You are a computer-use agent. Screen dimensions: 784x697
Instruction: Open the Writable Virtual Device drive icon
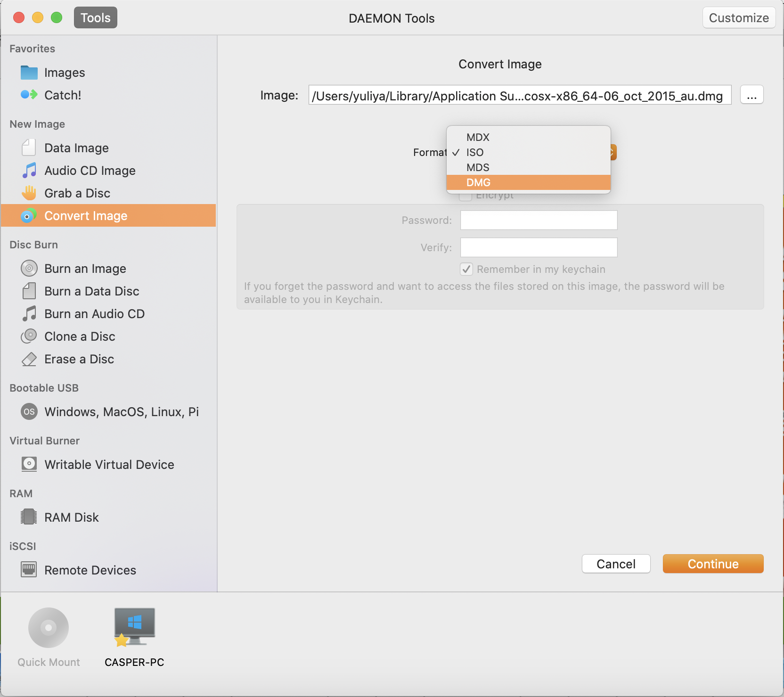click(x=29, y=464)
